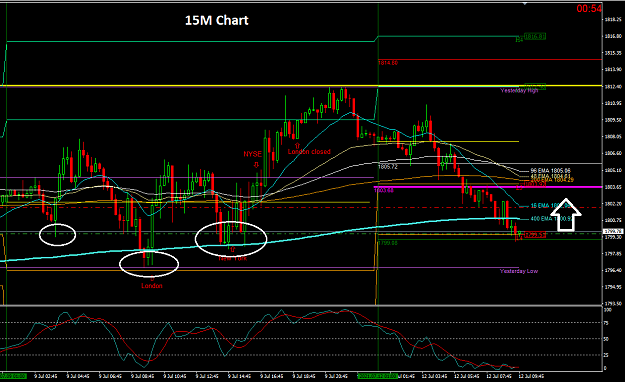Click 1806.60 on the price axis

pos(613,153)
